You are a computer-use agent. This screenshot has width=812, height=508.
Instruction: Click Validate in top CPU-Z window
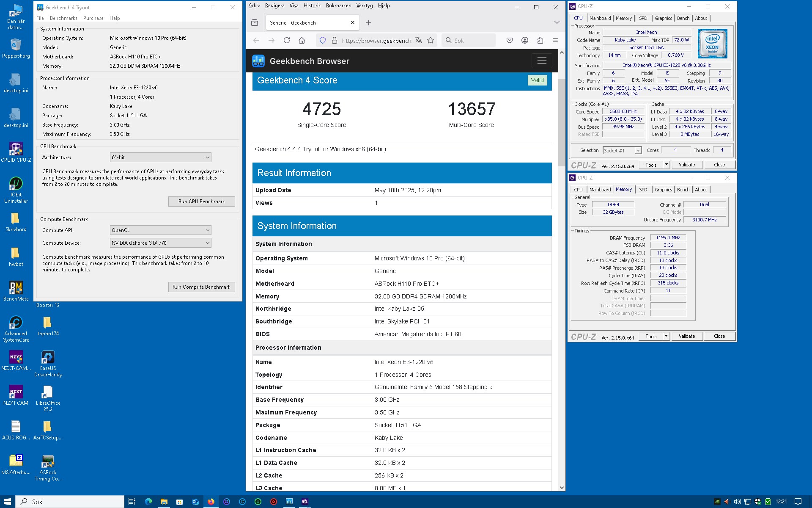(x=687, y=165)
